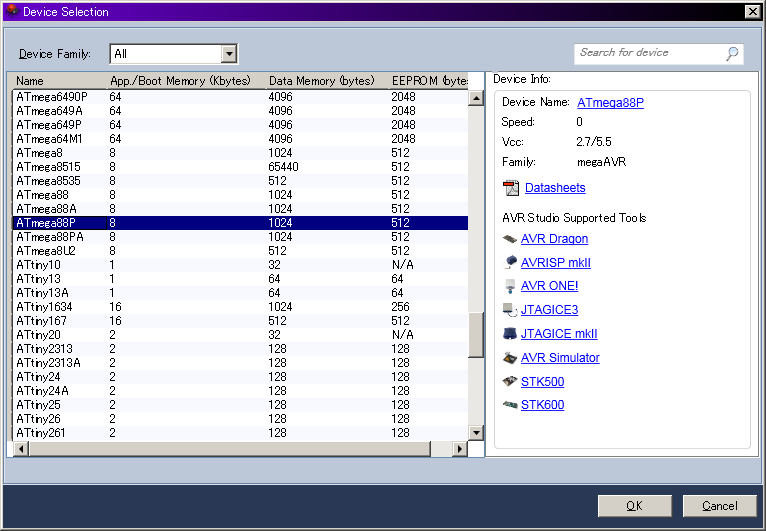This screenshot has width=766, height=531.
Task: Click the JTAGICE mkII icon
Action: pyautogui.click(x=510, y=334)
